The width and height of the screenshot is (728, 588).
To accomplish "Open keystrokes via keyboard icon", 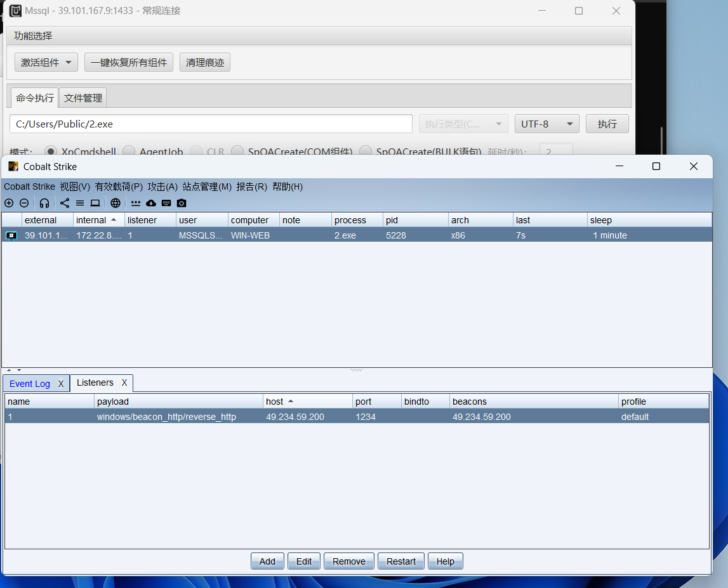I will 166,203.
